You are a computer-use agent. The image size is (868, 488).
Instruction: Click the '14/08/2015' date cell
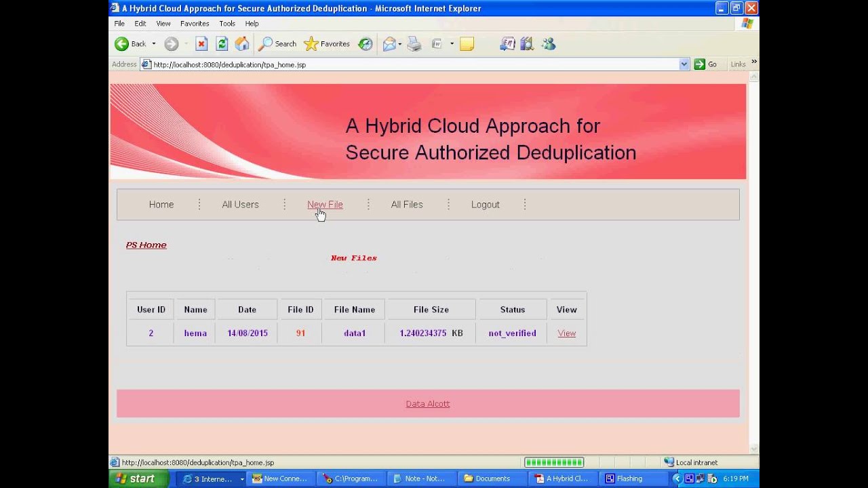click(x=248, y=333)
